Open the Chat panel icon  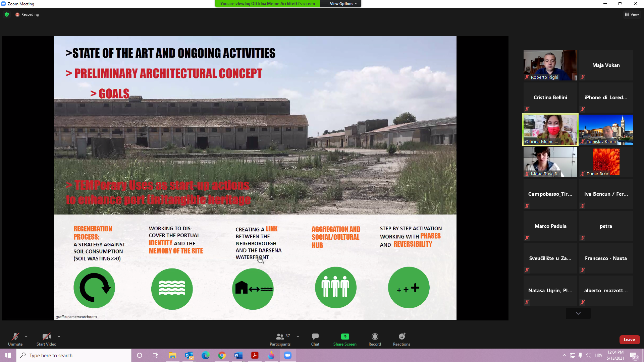(315, 337)
